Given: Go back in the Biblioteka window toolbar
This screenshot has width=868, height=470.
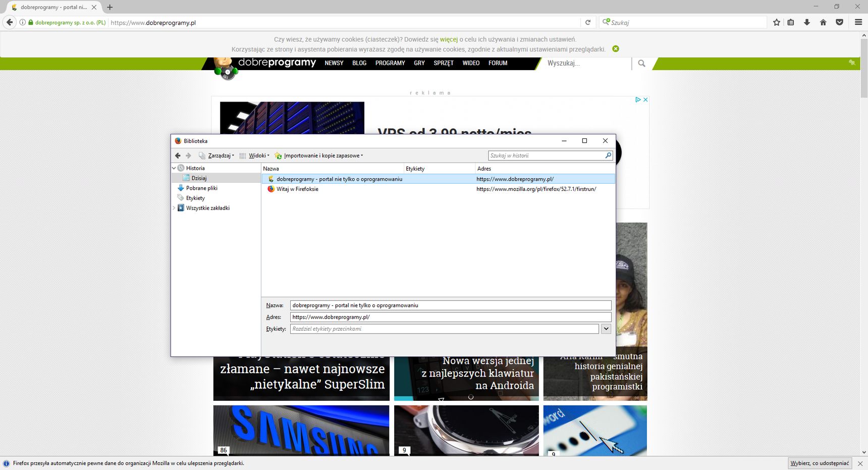Looking at the screenshot, I should (178, 155).
